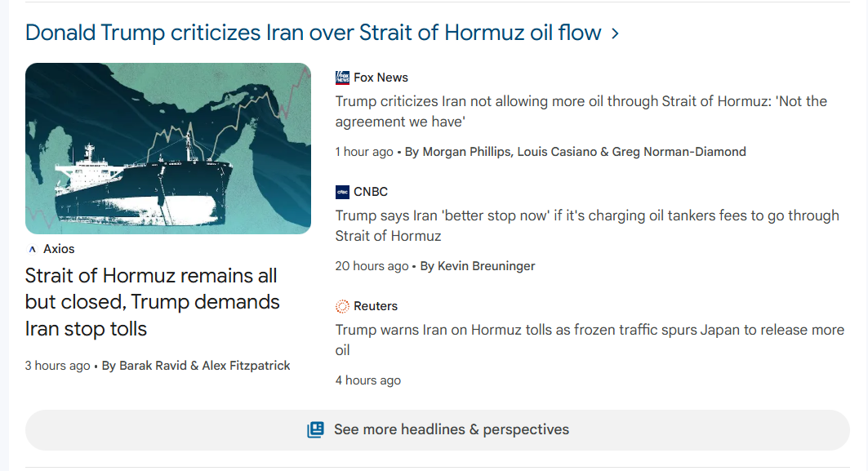Click the headlines icon beside See more
This screenshot has width=868, height=471.
[x=315, y=429]
